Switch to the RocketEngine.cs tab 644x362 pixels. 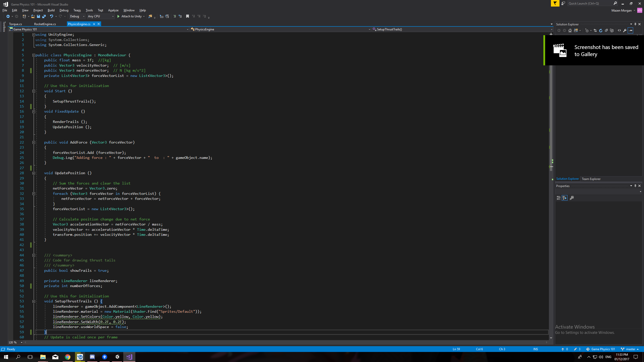45,24
